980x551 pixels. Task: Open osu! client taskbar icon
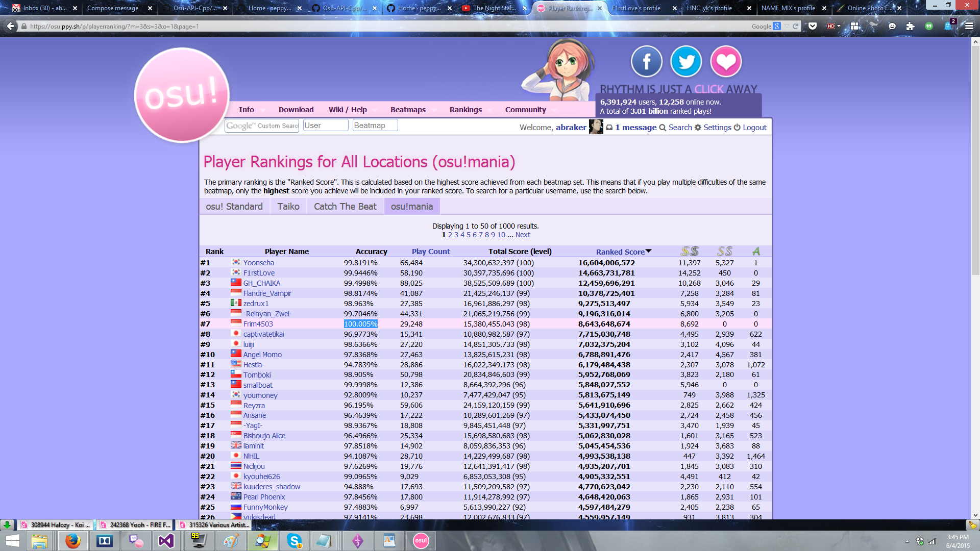coord(421,541)
